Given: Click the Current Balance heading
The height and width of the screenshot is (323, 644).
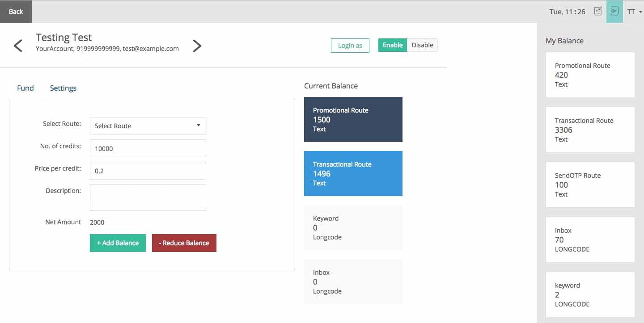Looking at the screenshot, I should pos(331,86).
